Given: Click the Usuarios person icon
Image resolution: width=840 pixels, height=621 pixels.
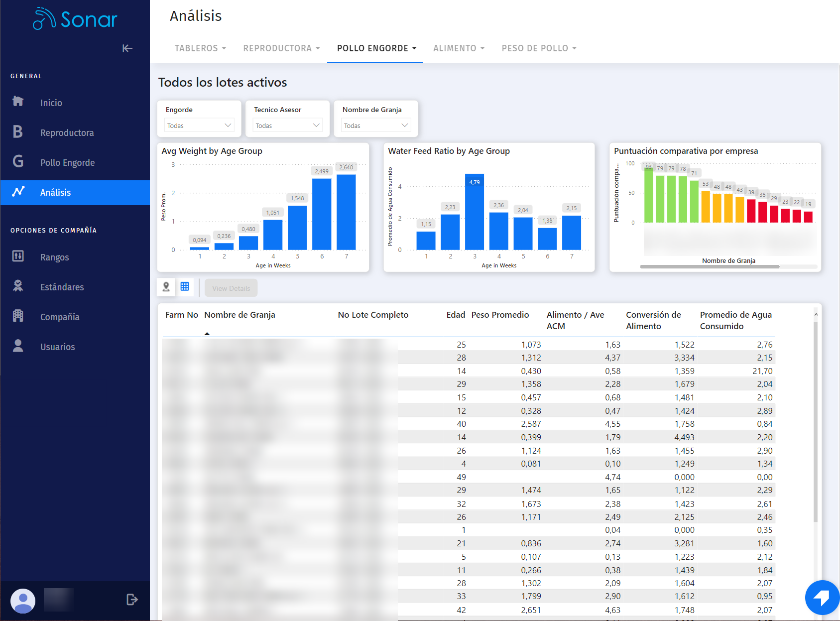Looking at the screenshot, I should [x=18, y=346].
